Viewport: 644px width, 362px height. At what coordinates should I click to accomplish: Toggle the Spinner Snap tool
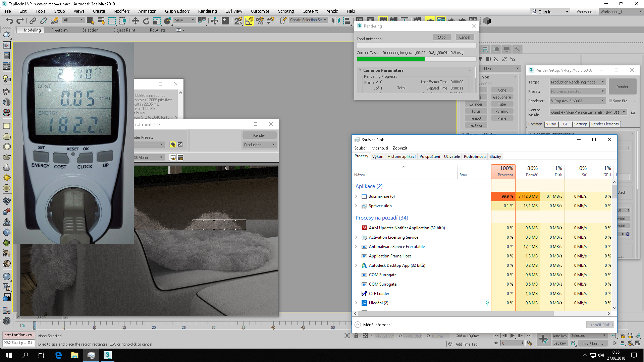click(x=270, y=21)
